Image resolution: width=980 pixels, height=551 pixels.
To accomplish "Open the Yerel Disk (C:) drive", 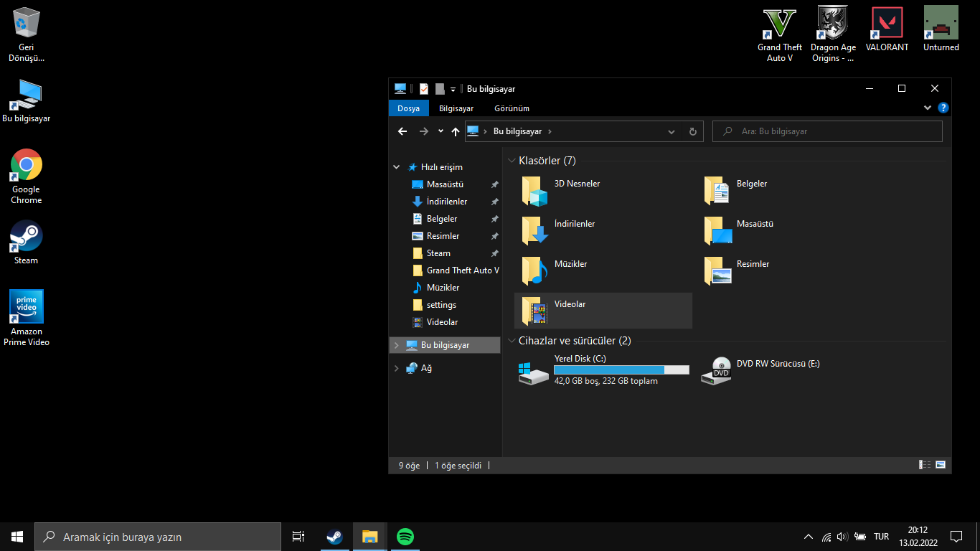I will tap(534, 371).
